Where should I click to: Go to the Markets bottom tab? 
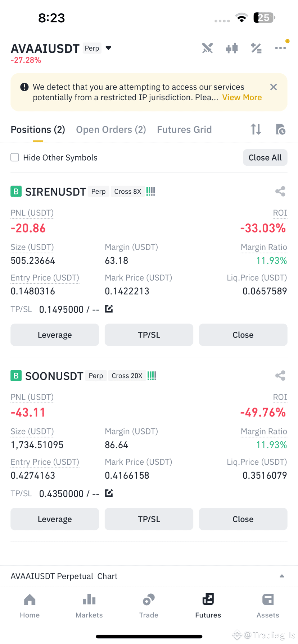tap(89, 606)
